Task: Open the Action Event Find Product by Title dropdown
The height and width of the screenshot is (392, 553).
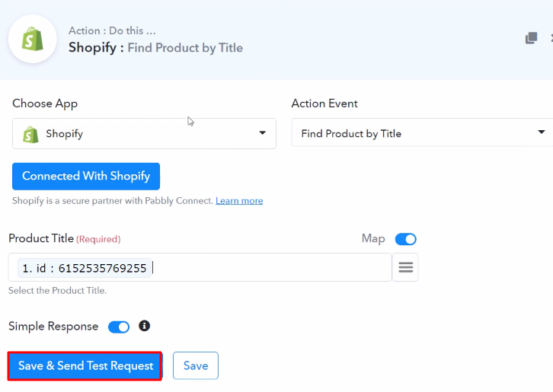Action: tap(422, 132)
